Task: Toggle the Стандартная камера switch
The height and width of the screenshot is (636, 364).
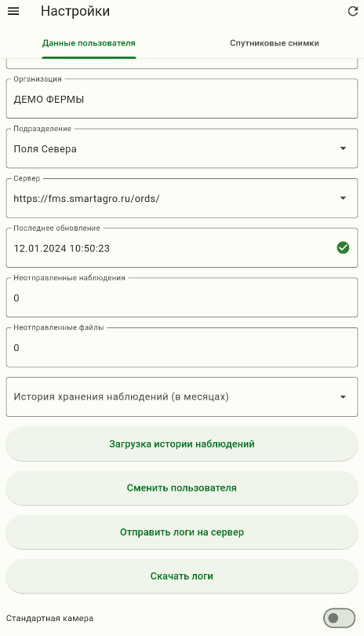Action: coord(339,618)
